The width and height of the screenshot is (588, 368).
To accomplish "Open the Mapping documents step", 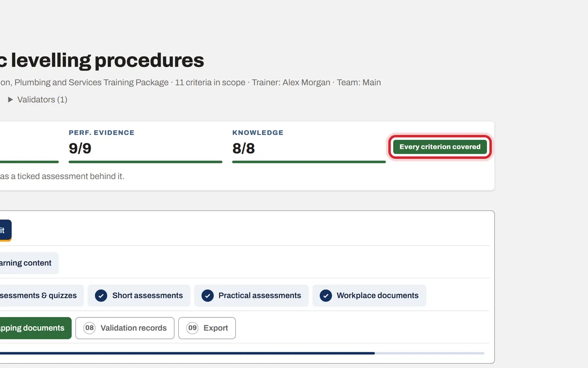I will coord(35,328).
